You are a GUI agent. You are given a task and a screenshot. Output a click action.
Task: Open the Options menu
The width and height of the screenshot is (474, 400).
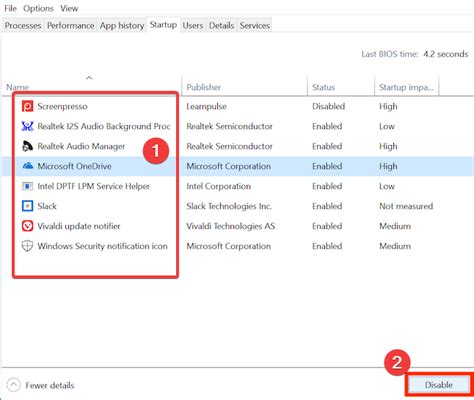[38, 8]
